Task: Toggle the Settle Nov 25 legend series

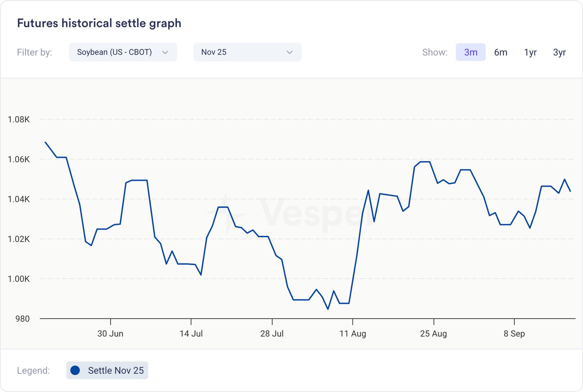Action: click(x=107, y=370)
